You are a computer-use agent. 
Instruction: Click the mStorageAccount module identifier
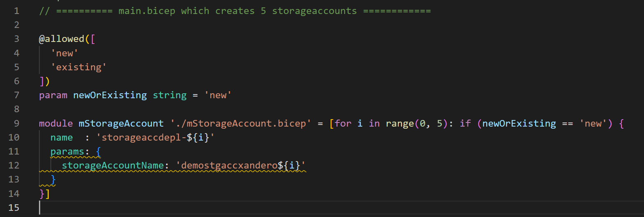pos(121,123)
